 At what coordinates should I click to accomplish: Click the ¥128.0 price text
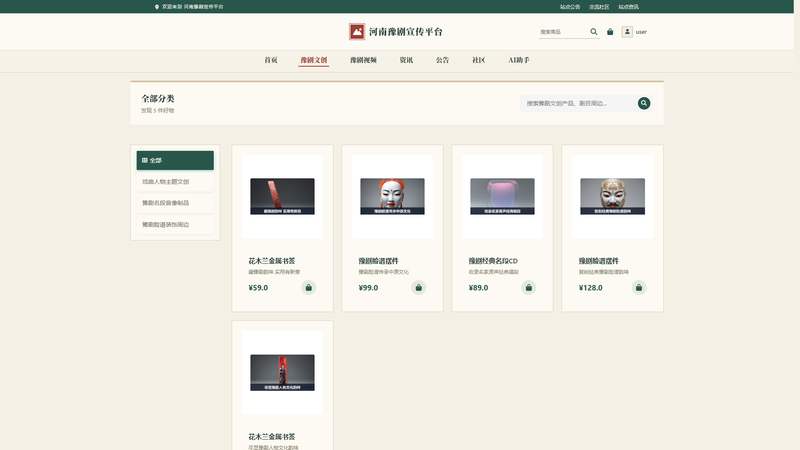590,288
